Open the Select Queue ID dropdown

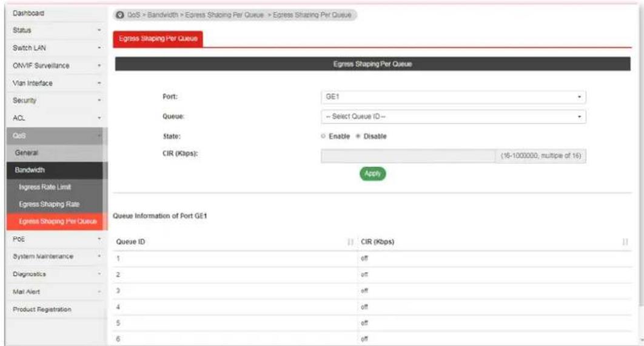pos(454,117)
